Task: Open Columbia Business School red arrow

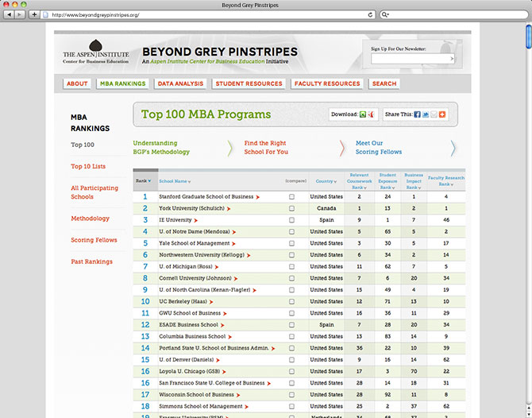Action: [230, 337]
